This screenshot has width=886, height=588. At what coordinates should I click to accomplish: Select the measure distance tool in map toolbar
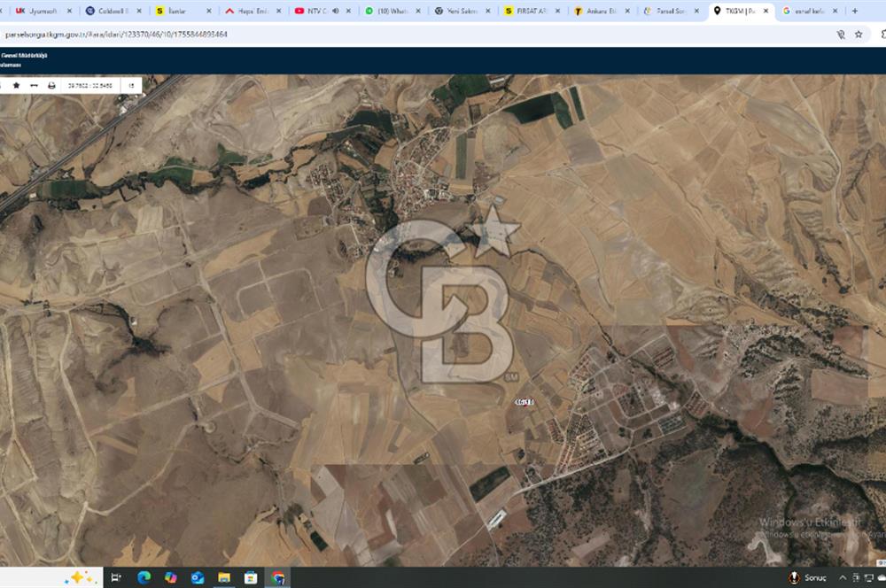click(x=34, y=85)
